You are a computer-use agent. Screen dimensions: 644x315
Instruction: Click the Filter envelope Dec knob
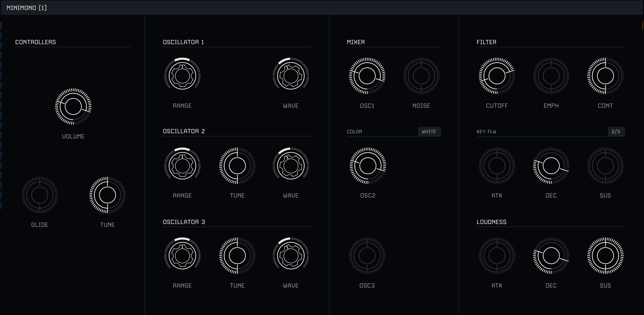pyautogui.click(x=551, y=165)
